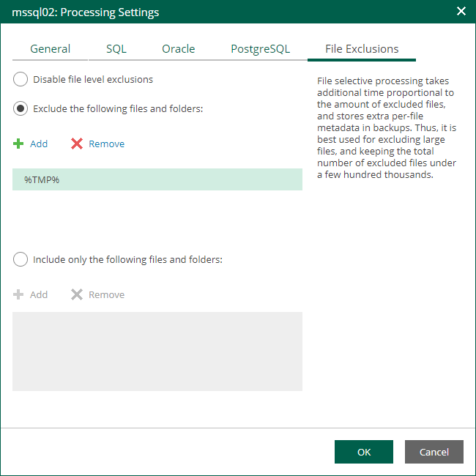Select the %TMP% exclusion entry

[x=157, y=179]
